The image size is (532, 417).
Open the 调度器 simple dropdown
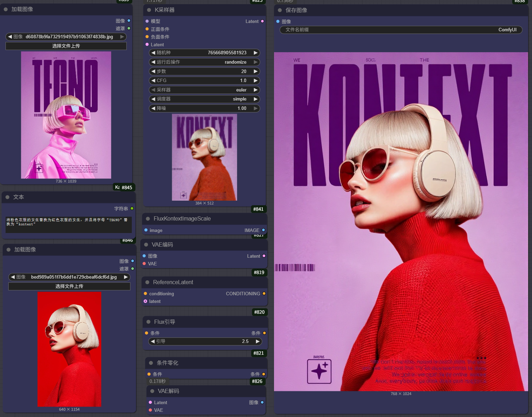point(204,99)
